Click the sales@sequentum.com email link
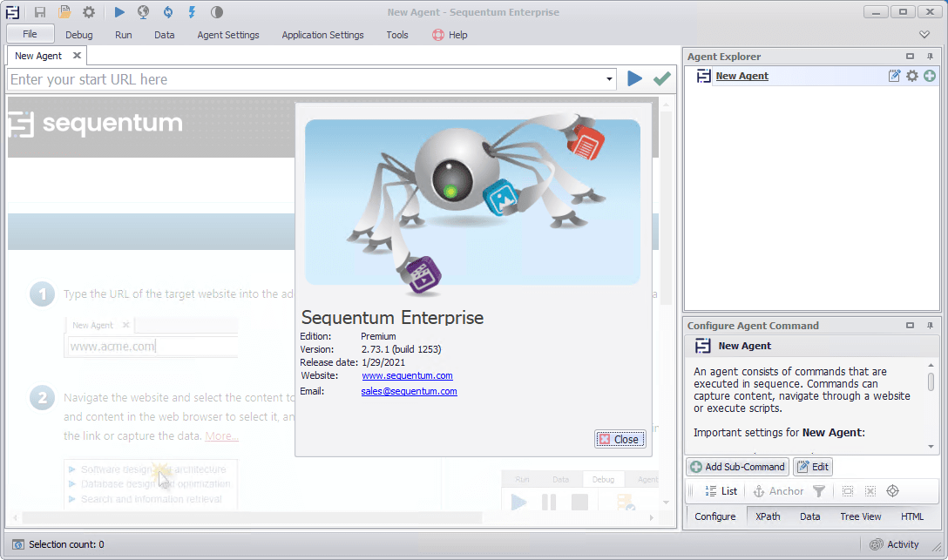The image size is (948, 560). pos(409,391)
